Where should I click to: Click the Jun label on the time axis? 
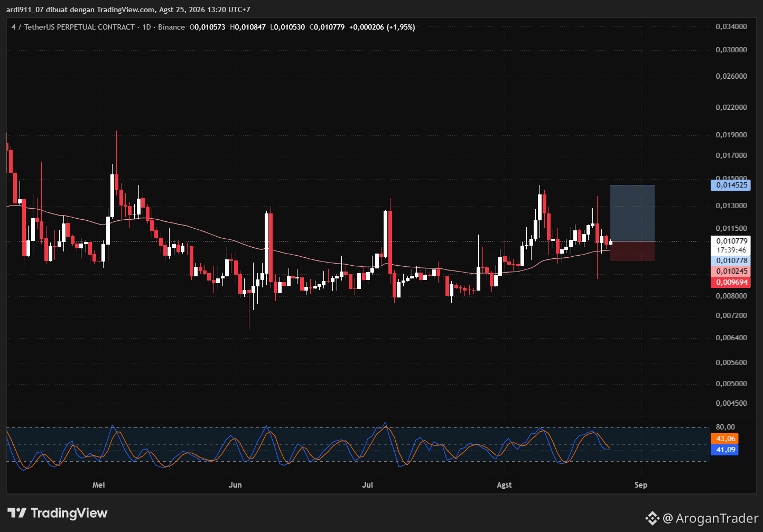(x=235, y=484)
